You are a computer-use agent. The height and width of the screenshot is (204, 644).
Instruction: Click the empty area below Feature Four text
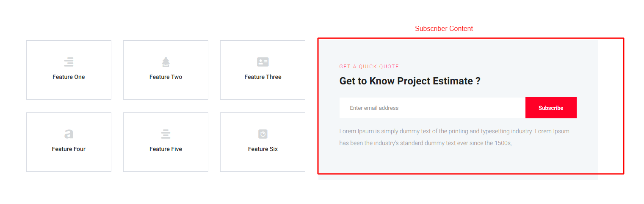[69, 162]
